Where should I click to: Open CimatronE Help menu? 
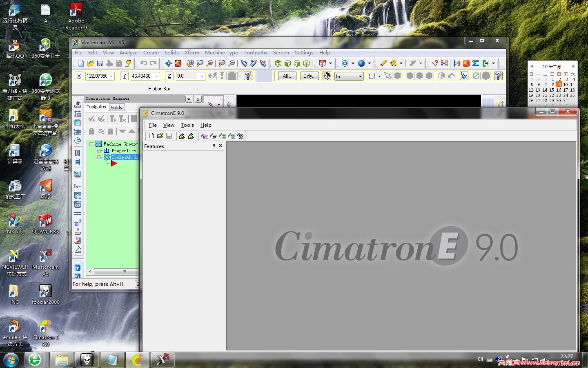(206, 125)
